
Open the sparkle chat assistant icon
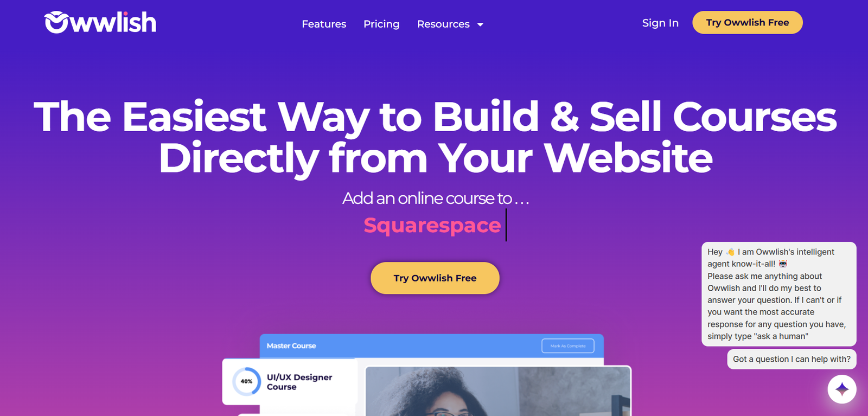coord(842,389)
